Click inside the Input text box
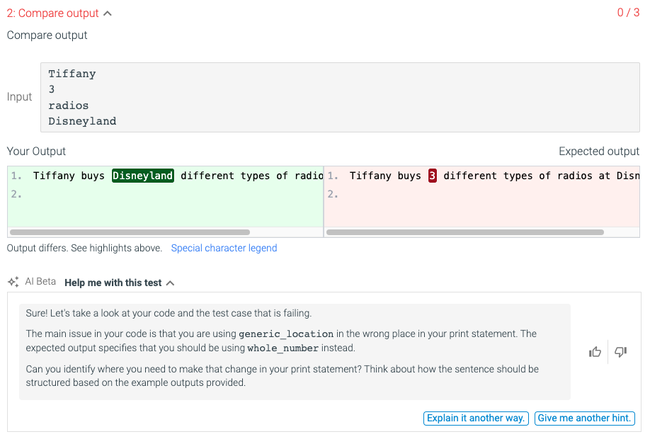The height and width of the screenshot is (444, 650). (340, 97)
